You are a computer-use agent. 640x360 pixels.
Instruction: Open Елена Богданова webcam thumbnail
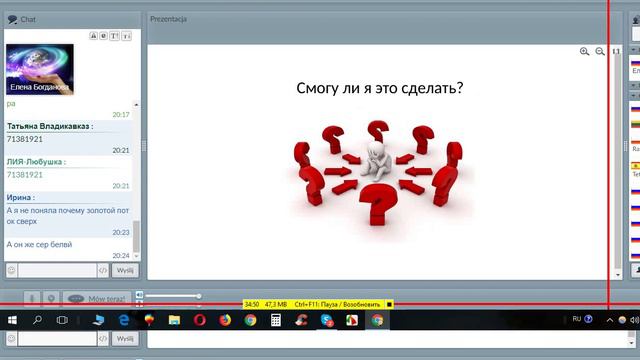coord(40,69)
